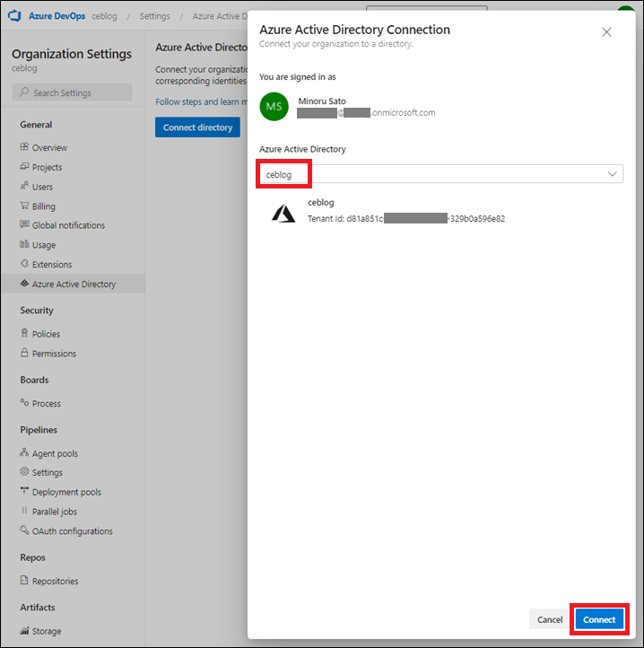Click the Usage chart icon
Image resolution: width=644 pixels, height=648 pixels.
pyautogui.click(x=24, y=244)
